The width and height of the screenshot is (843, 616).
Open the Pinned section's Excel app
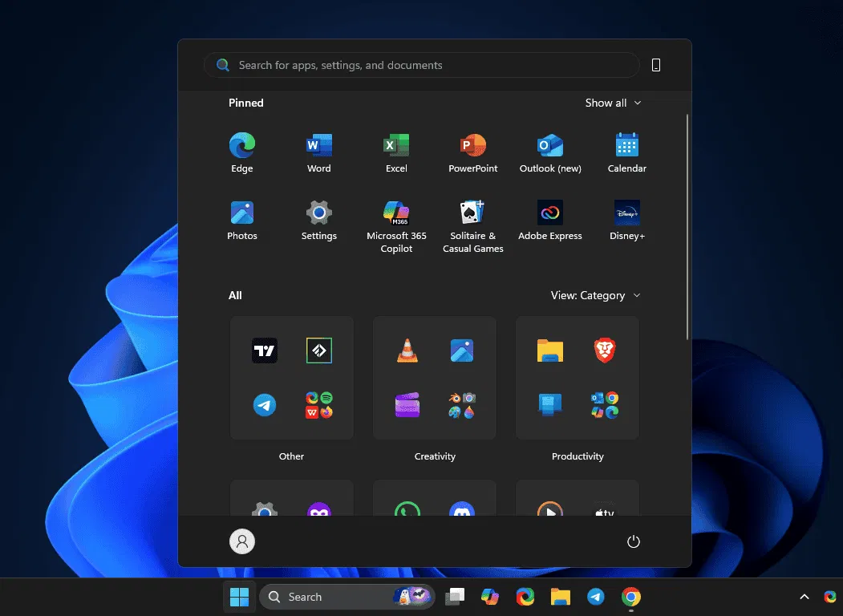pos(395,147)
